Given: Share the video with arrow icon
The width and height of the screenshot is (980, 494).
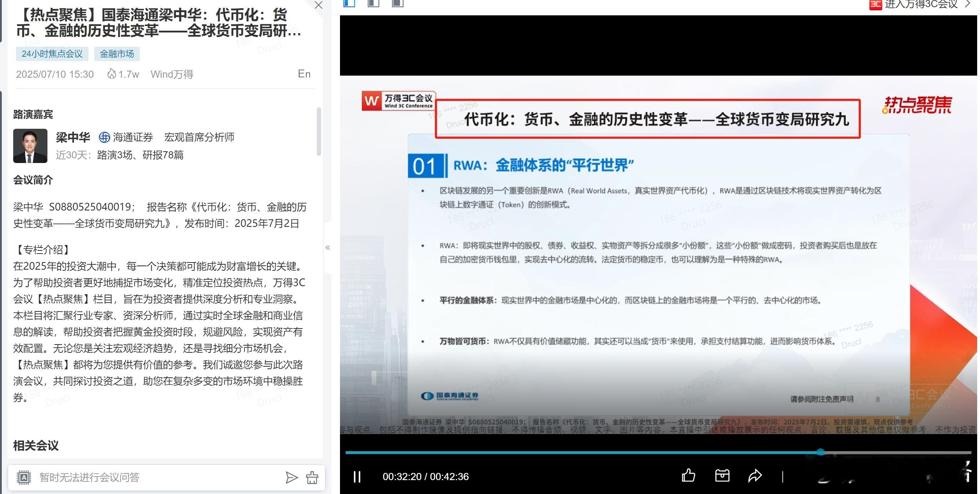Looking at the screenshot, I should 755,476.
